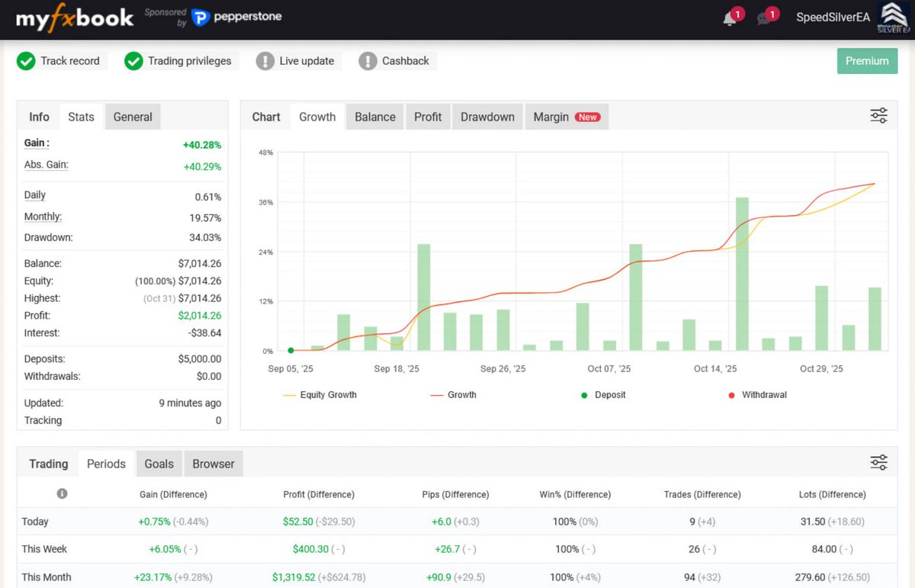Click the info icon in the Periods table

click(x=63, y=493)
